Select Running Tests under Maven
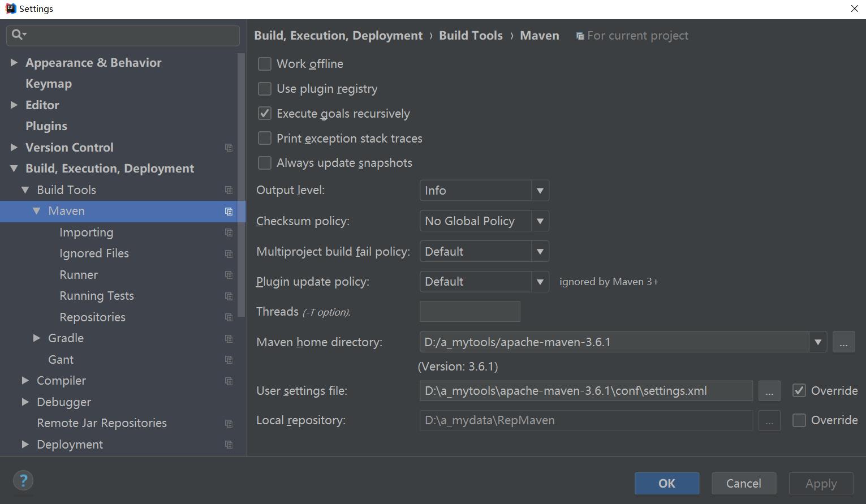Viewport: 866px width, 504px height. (97, 296)
